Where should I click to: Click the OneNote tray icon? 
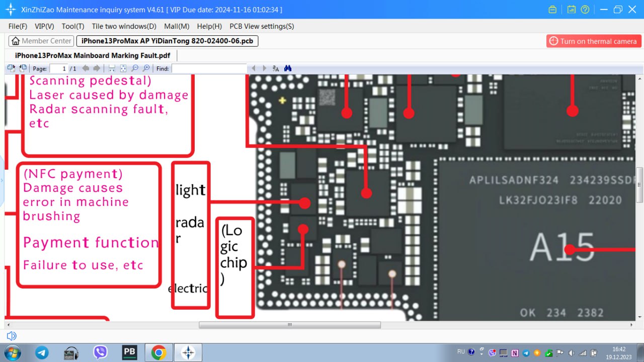point(515,353)
